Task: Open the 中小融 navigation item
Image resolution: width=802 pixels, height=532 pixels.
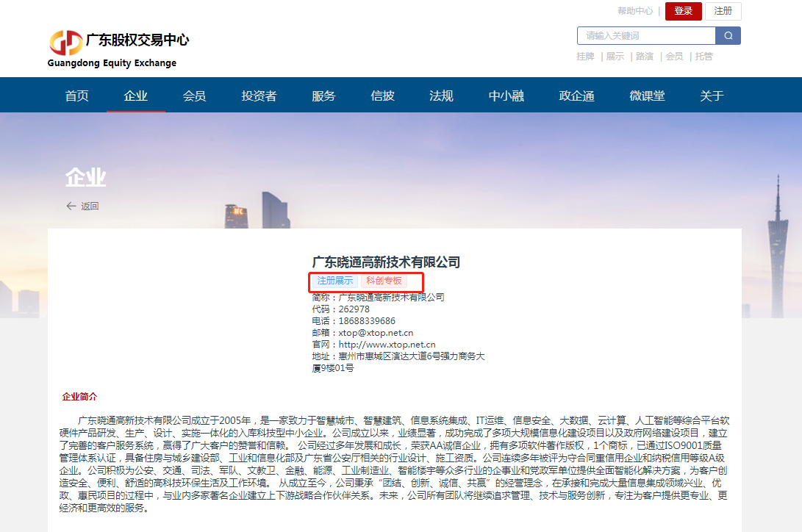Action: (506, 95)
